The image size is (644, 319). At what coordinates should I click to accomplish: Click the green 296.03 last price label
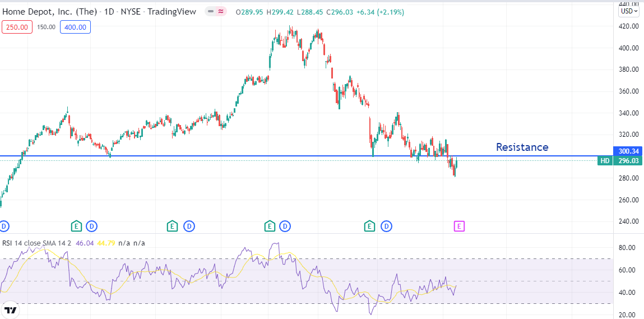point(627,161)
